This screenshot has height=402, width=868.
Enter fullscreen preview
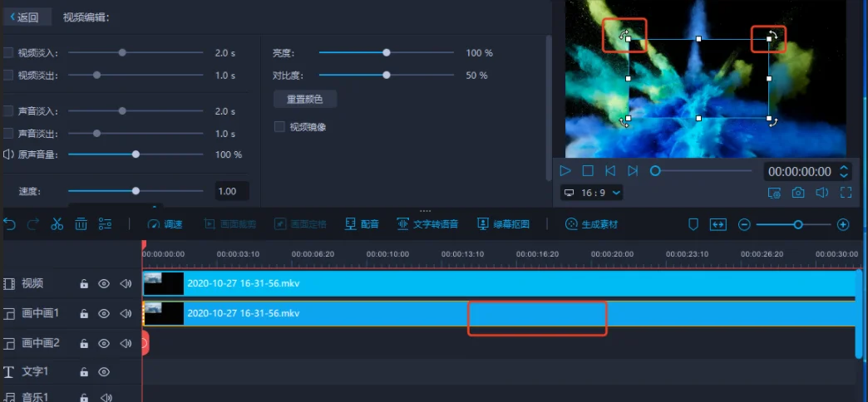846,193
